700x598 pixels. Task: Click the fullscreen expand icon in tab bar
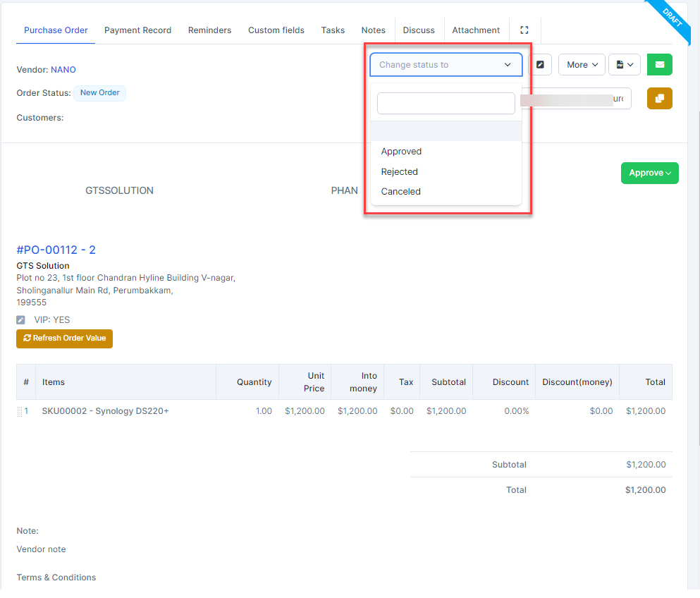click(x=524, y=30)
